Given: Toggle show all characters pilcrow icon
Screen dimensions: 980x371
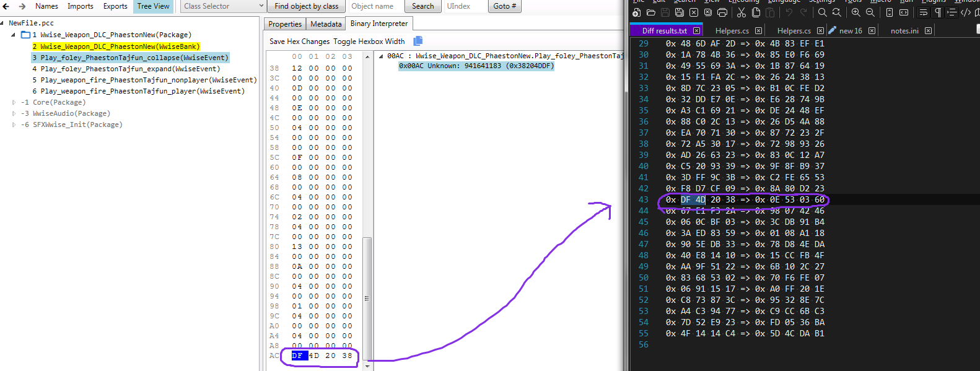Looking at the screenshot, I should click(938, 12).
